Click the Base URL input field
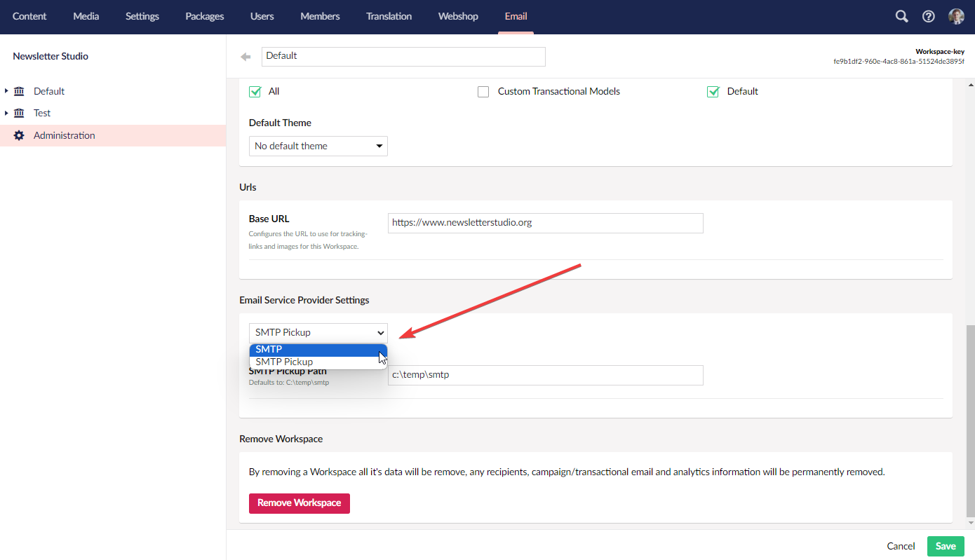This screenshot has width=975, height=560. 546,223
